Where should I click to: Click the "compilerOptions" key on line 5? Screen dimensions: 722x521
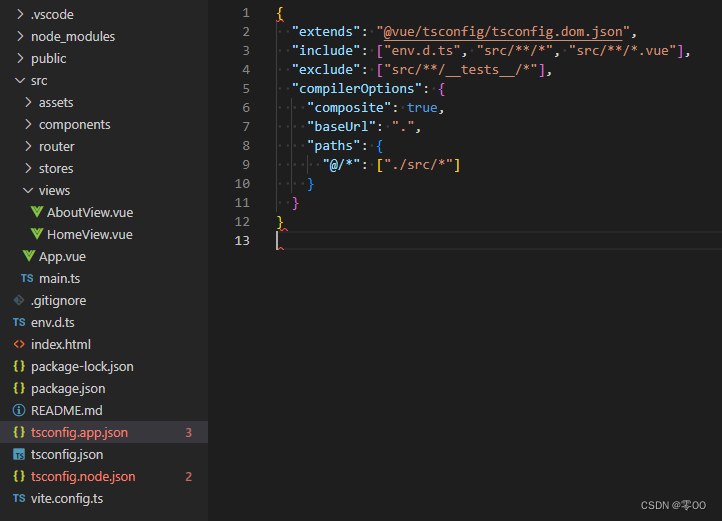357,88
